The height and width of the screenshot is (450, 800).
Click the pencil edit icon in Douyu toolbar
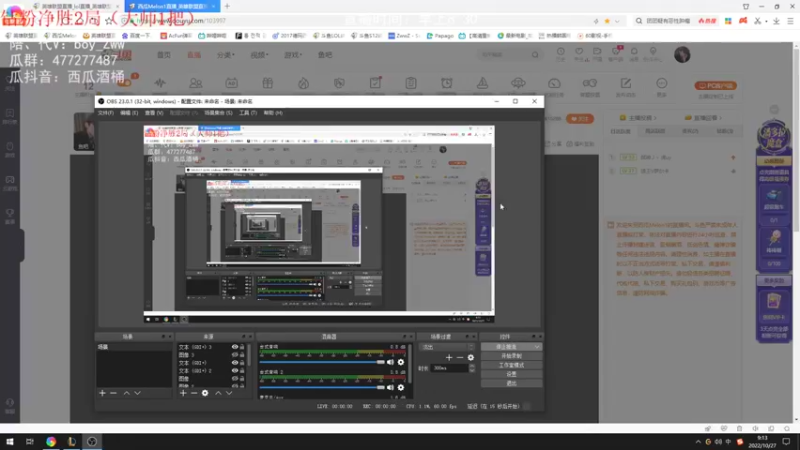point(626,83)
